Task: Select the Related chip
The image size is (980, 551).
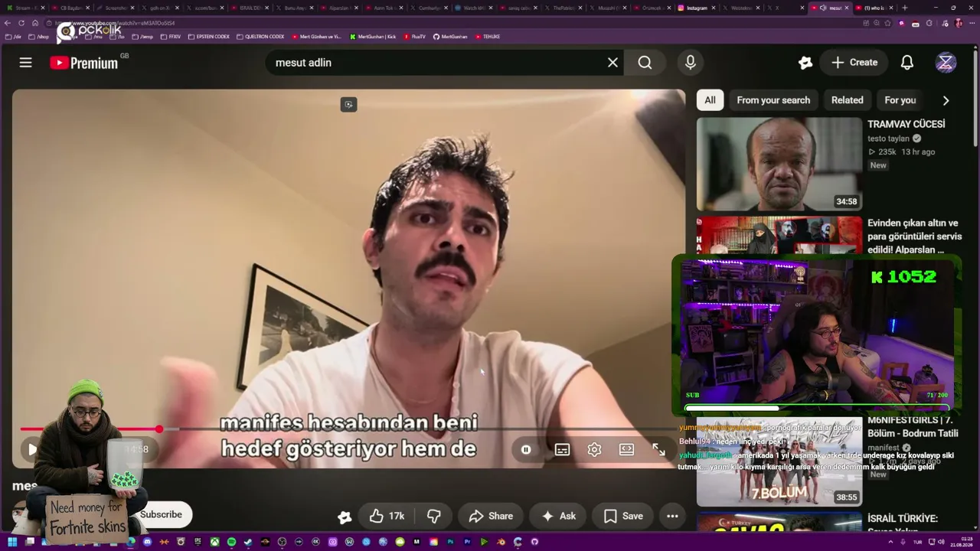Action: coord(848,100)
